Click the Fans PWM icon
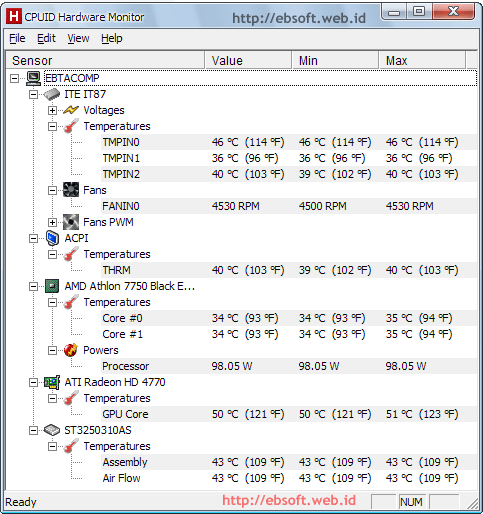 71,222
